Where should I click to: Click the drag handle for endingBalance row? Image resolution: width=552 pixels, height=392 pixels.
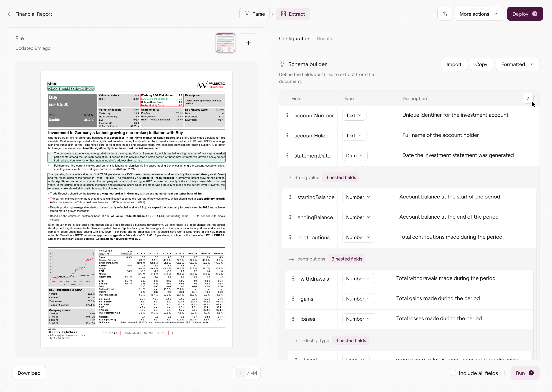[x=290, y=217]
